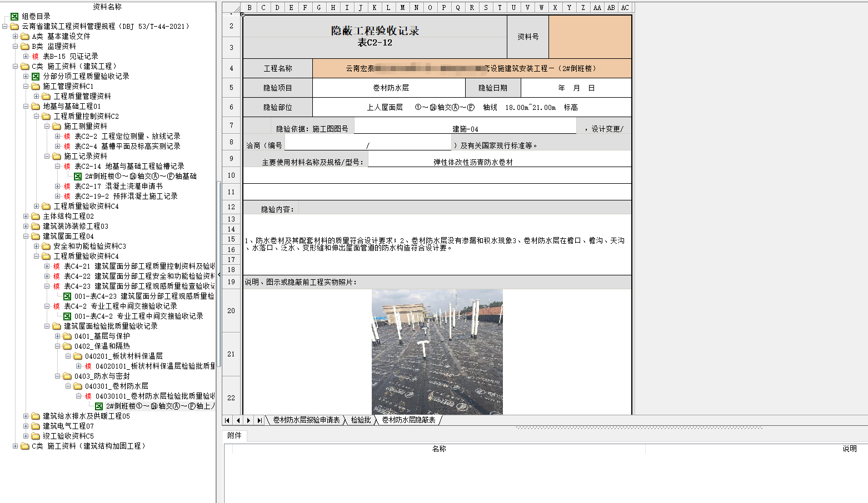Image resolution: width=868 pixels, height=503 pixels.
Task: Click the Excel icon beside 分部分项工程质量验收记录
Action: tap(36, 77)
